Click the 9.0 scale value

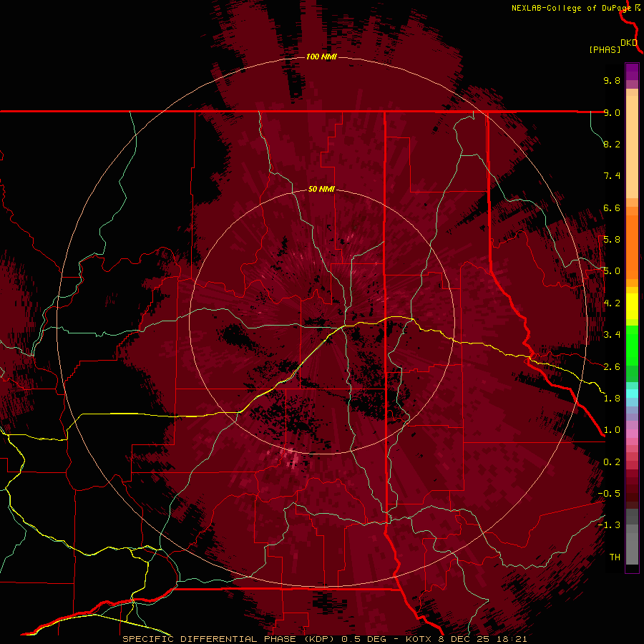point(612,112)
